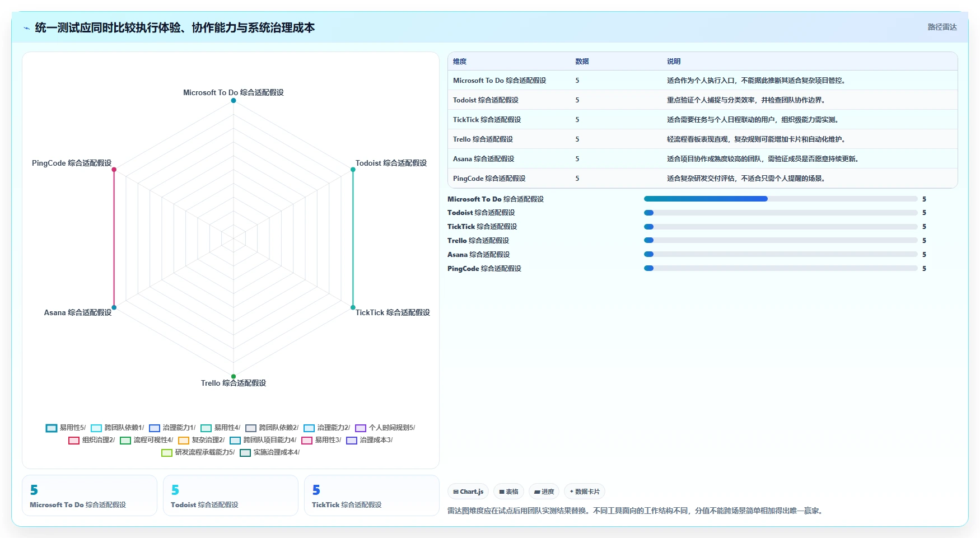Click the Trello progress bar
Viewport: 980px width, 538px height.
[781, 240]
